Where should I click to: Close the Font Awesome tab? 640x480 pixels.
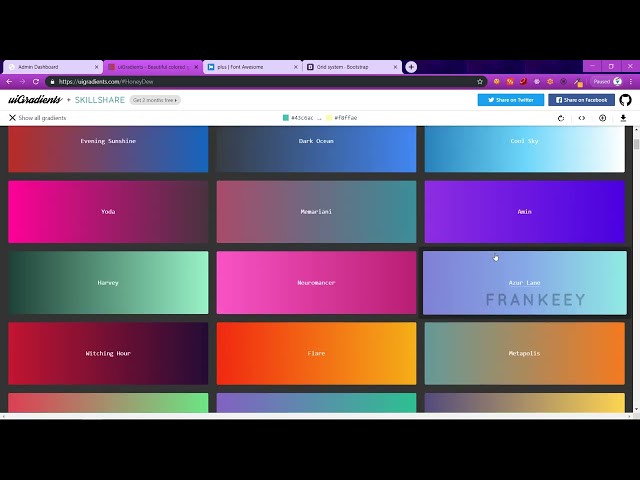296,67
